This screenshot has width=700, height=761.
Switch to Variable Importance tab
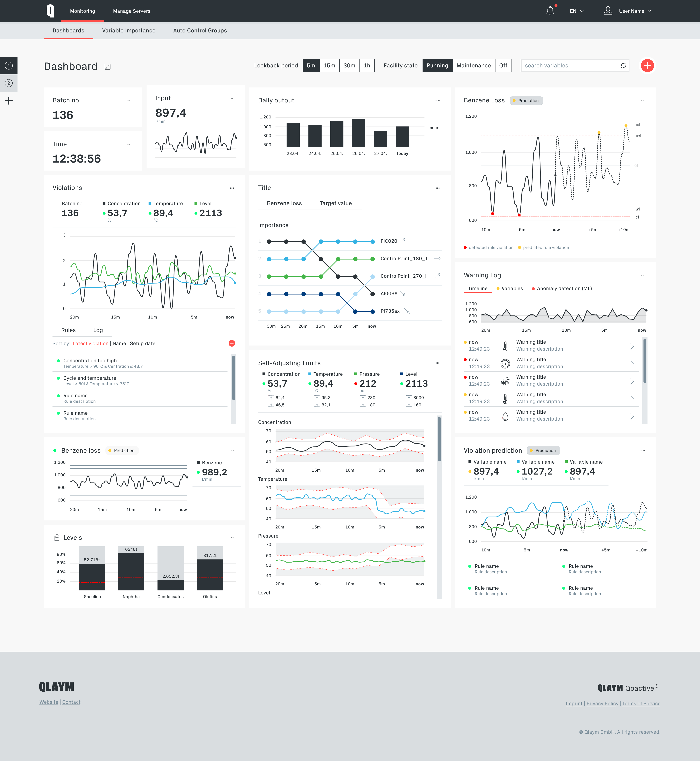[129, 31]
